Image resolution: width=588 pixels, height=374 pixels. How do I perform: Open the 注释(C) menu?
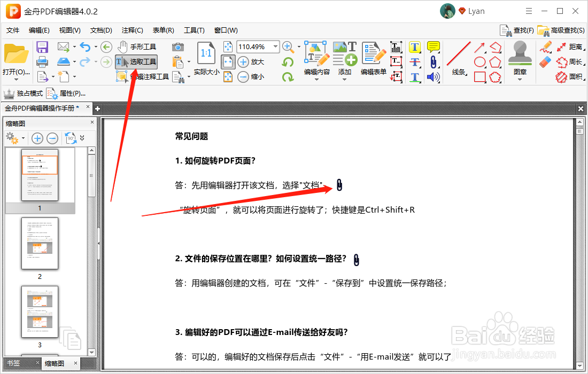pos(132,30)
